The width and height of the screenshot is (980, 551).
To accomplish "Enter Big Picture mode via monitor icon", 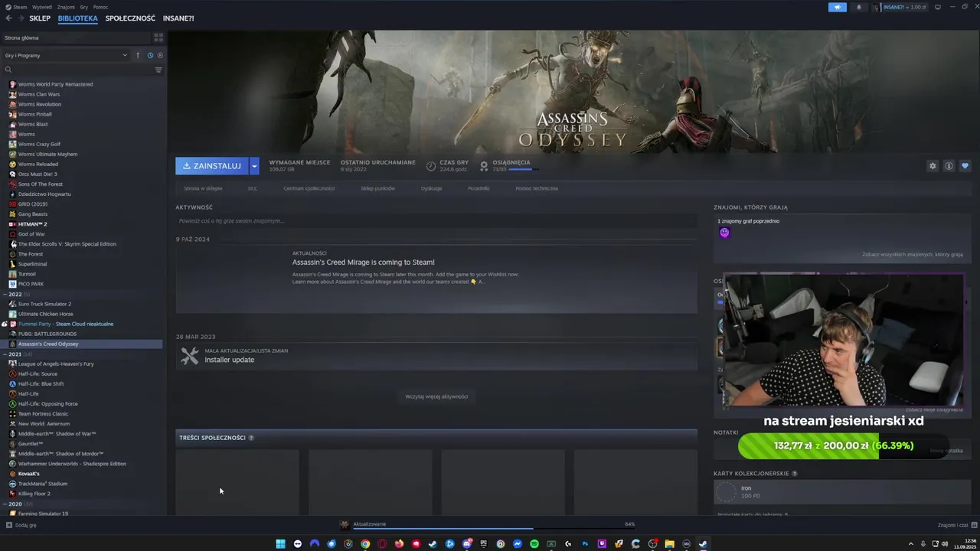I will pyautogui.click(x=938, y=7).
